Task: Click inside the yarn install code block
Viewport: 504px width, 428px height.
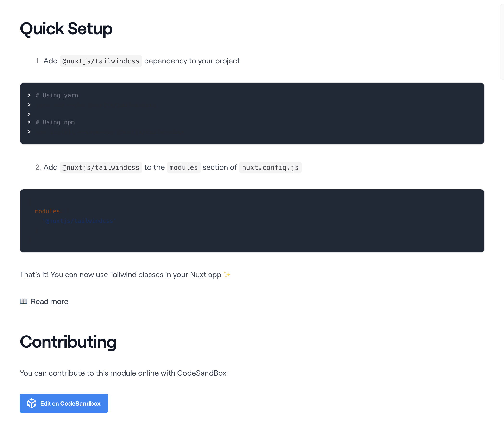Action: tap(97, 105)
